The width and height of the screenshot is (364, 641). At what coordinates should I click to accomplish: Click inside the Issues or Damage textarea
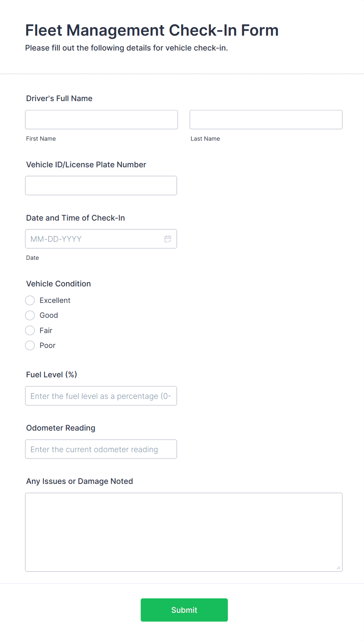pos(184,532)
